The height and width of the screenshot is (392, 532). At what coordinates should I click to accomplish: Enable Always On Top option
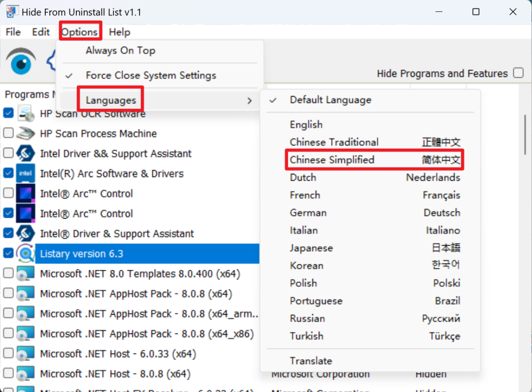160,51
